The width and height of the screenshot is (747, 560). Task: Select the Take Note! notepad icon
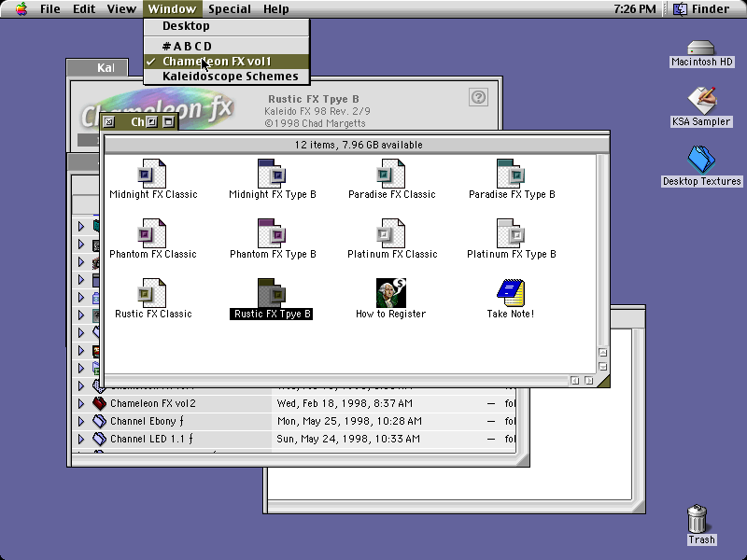pos(511,293)
